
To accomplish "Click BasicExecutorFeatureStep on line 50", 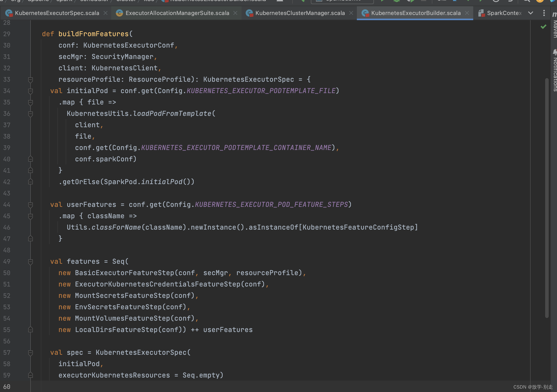I will click(x=124, y=273).
